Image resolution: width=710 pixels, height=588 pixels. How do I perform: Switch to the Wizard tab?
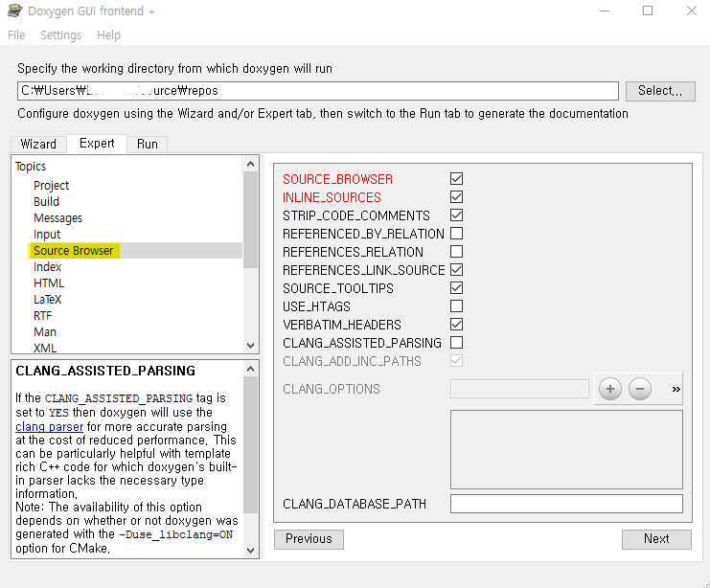click(x=38, y=144)
